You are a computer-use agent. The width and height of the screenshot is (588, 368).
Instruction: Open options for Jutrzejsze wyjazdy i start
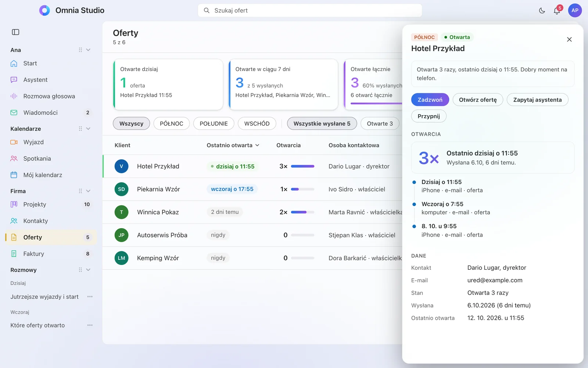pos(90,297)
